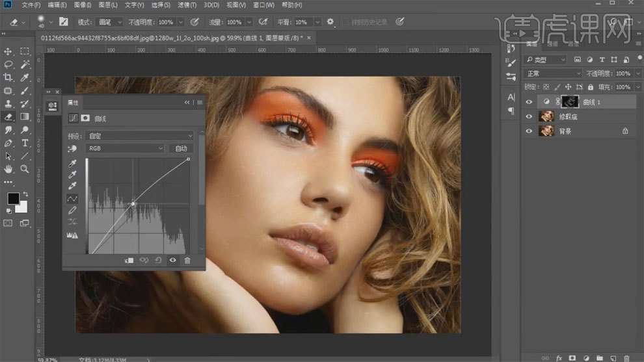Click the curve control point in histogram

(x=133, y=203)
